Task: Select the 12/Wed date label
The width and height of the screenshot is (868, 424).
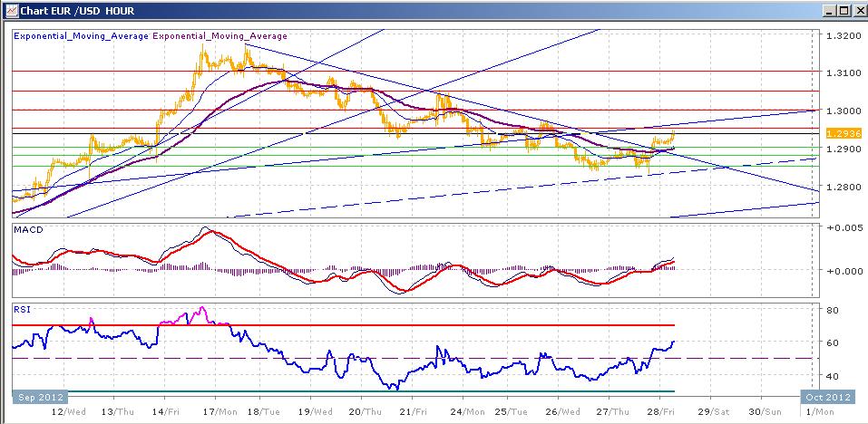Action: [x=68, y=412]
